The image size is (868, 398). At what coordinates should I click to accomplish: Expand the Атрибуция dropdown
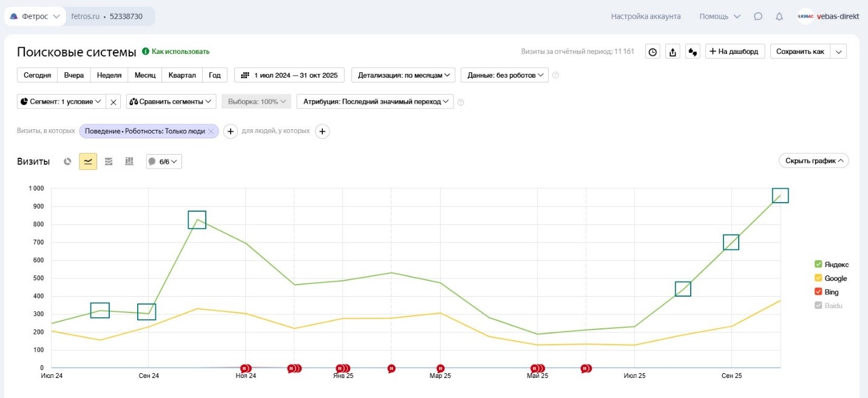375,101
